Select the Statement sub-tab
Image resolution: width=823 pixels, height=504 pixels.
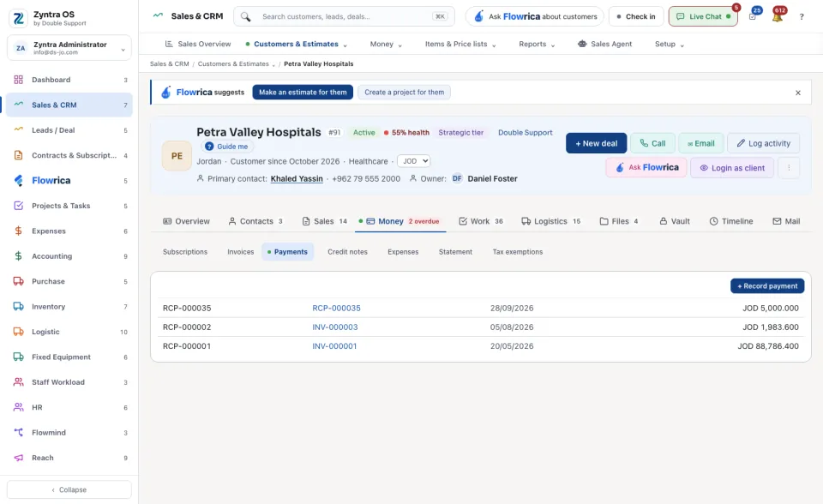455,252
